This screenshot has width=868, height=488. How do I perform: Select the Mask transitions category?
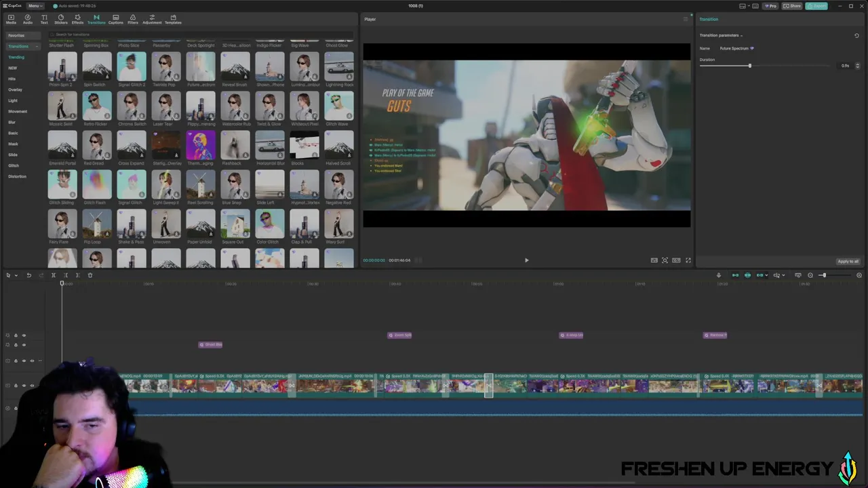pos(14,144)
